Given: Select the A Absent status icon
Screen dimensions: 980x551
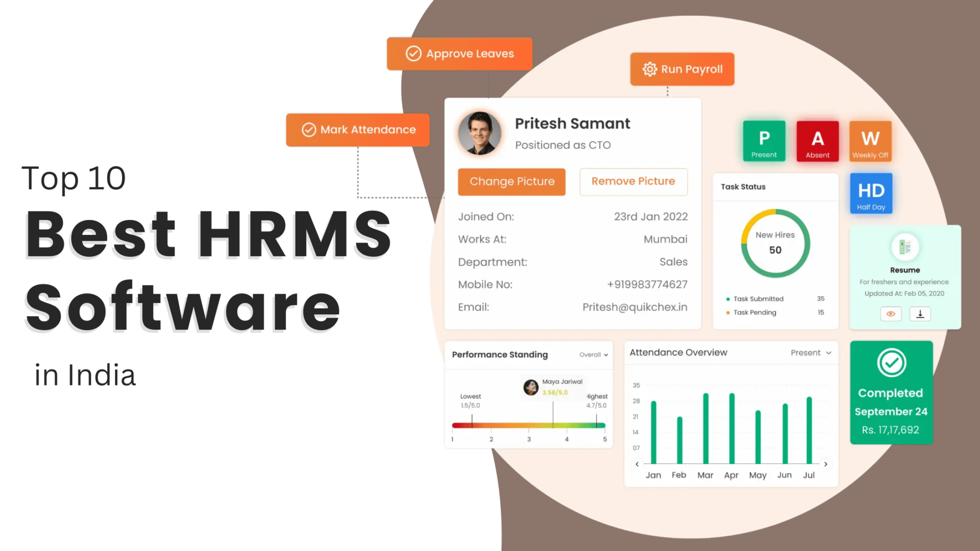Looking at the screenshot, I should [817, 141].
